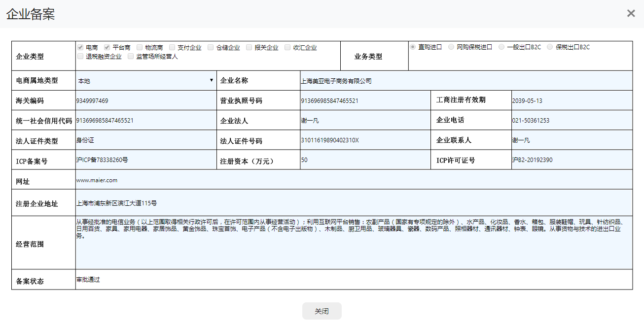Click the 业务类型 label

(x=368, y=57)
